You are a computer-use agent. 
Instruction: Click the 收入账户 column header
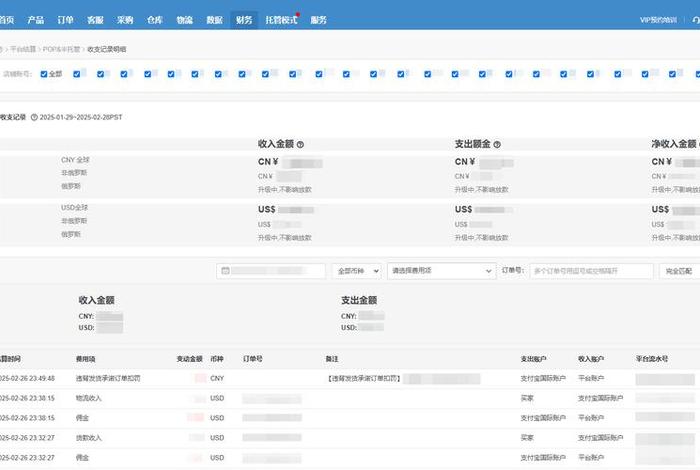pyautogui.click(x=591, y=359)
